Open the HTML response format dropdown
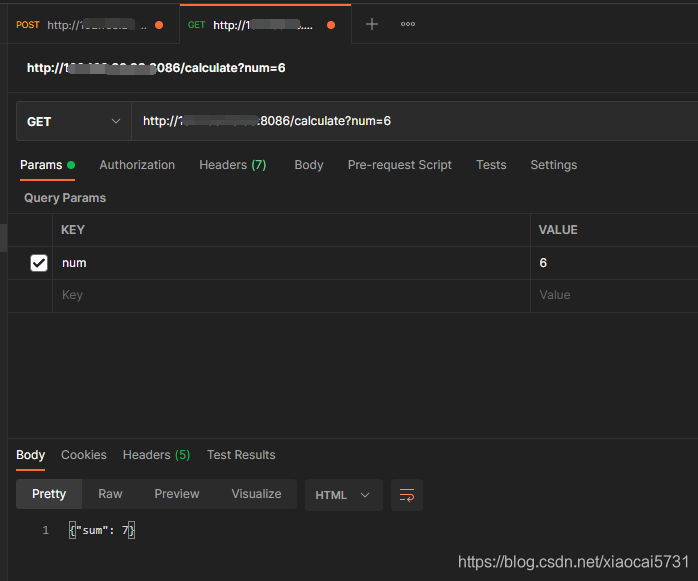Viewport: 698px width, 581px height. (x=343, y=495)
